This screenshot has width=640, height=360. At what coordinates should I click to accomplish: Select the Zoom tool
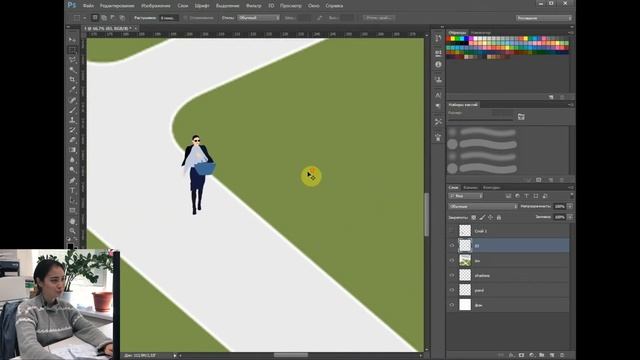(x=73, y=231)
